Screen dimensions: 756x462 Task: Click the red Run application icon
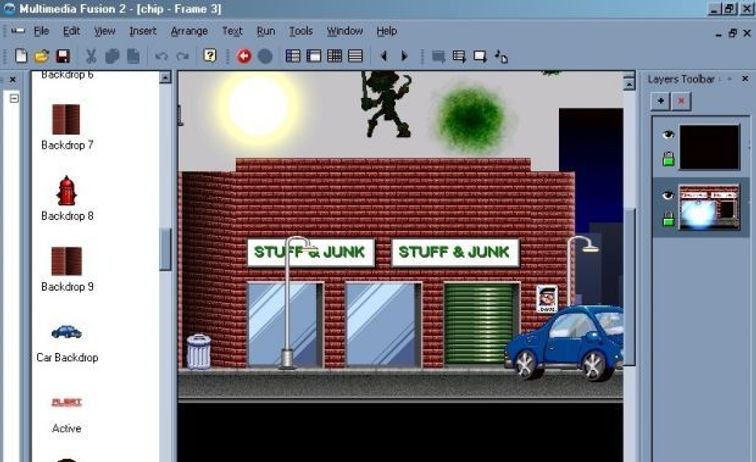244,56
